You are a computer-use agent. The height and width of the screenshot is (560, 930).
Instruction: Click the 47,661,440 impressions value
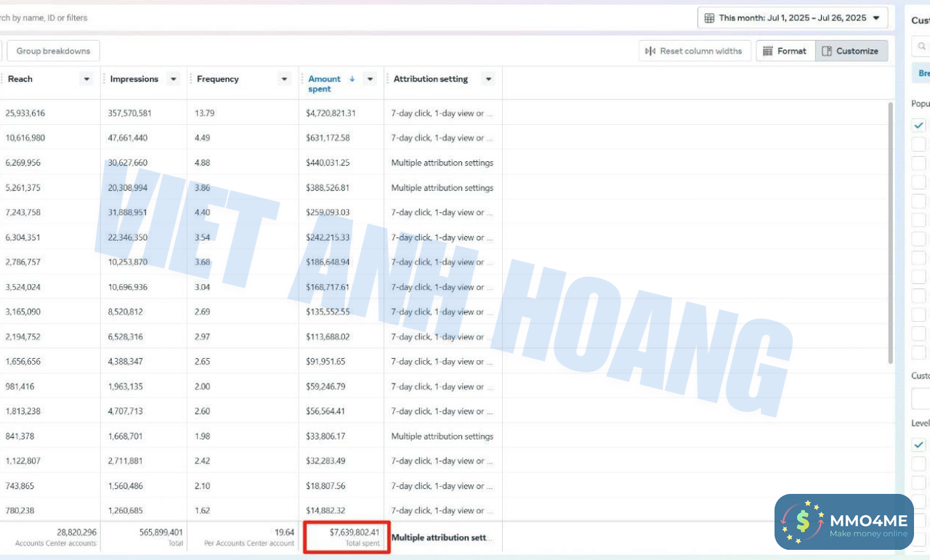coord(128,138)
